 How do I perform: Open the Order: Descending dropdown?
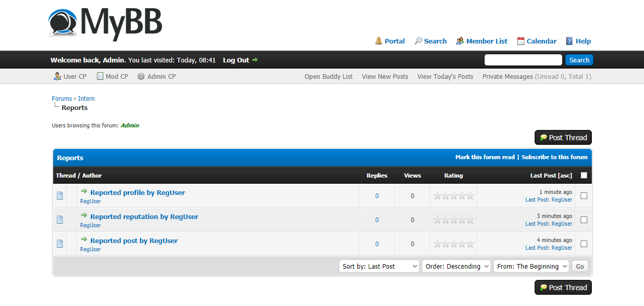coord(456,266)
